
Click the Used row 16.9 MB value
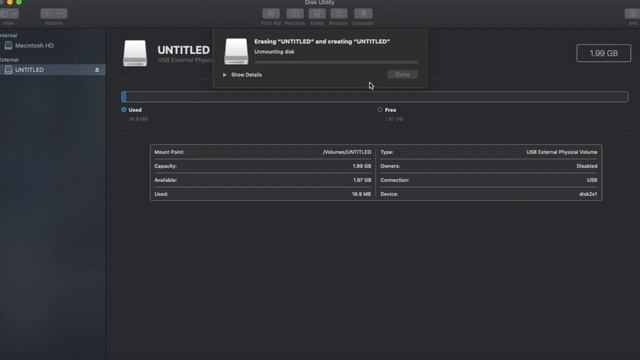(362, 194)
